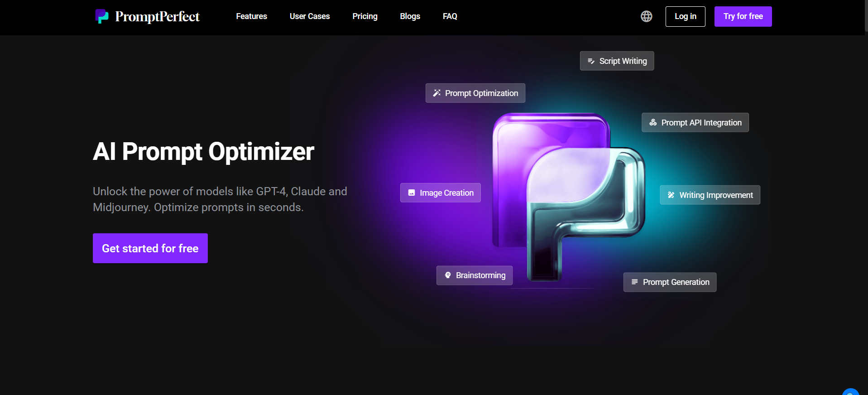Screen dimensions: 868x395
Task: Navigate to the FAQ link
Action: 450,16
